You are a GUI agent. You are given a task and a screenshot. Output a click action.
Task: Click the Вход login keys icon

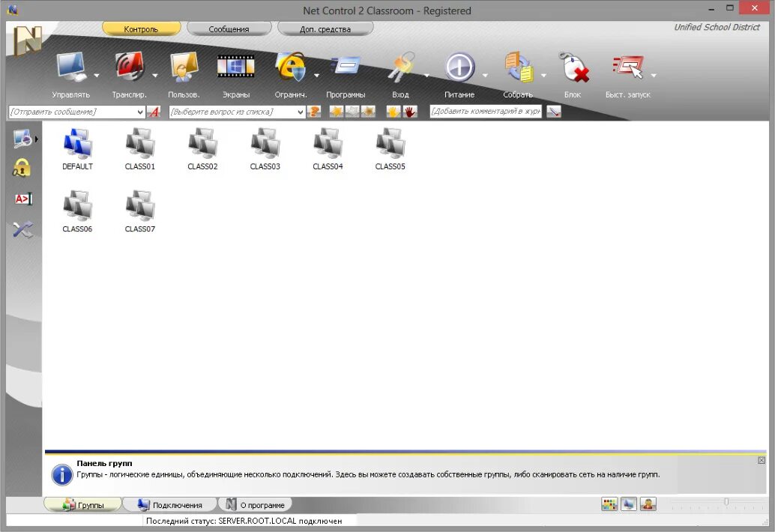(x=401, y=67)
